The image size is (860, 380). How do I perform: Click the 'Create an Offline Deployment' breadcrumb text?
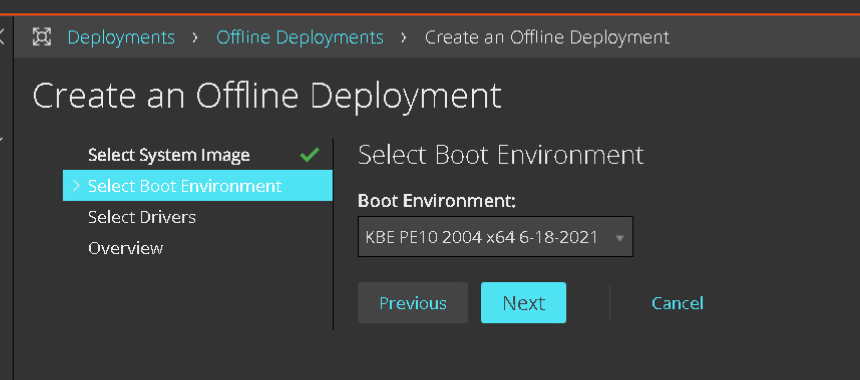pyautogui.click(x=547, y=37)
